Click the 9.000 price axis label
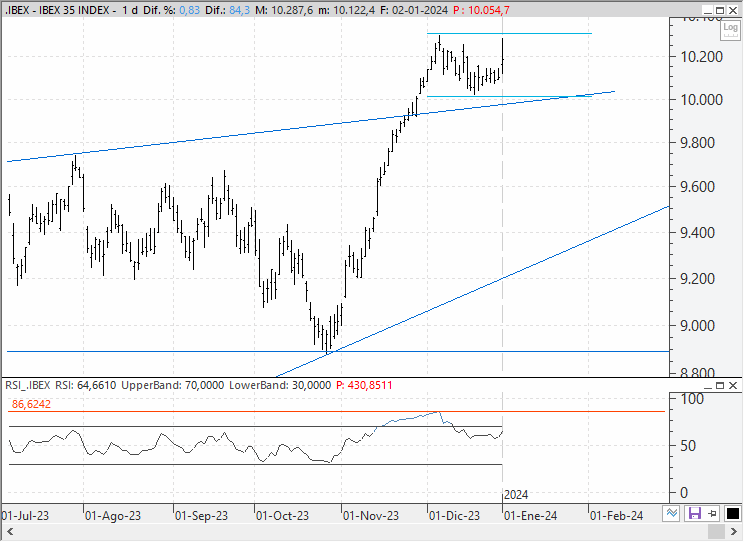 (698, 326)
